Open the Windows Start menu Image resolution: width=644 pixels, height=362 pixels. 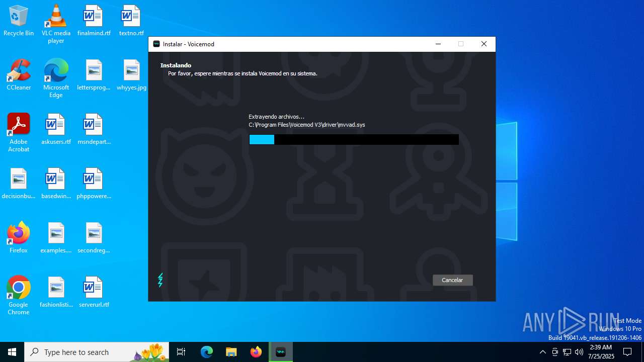(x=12, y=352)
